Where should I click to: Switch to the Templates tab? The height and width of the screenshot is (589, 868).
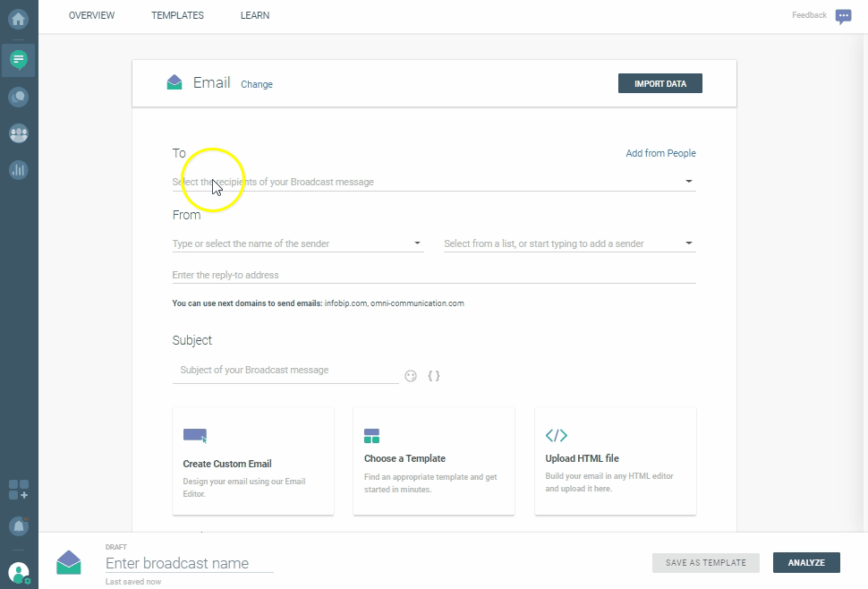pos(177,15)
